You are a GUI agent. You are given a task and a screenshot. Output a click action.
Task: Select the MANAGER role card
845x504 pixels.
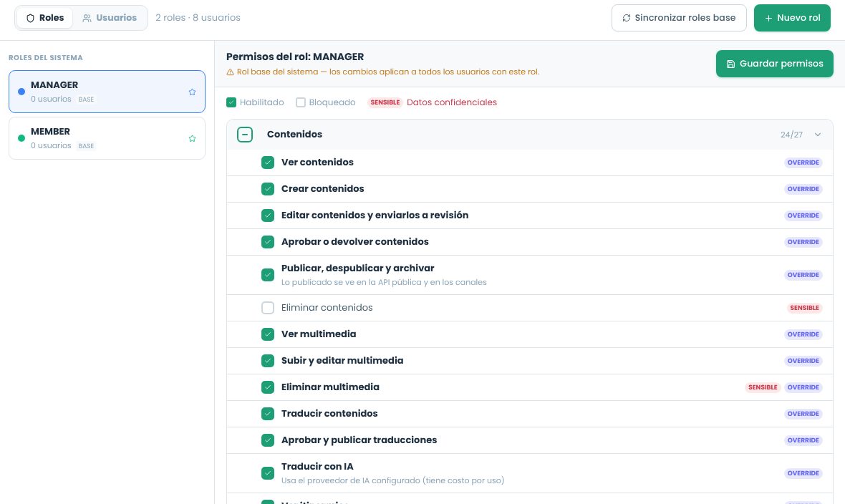pyautogui.click(x=107, y=92)
